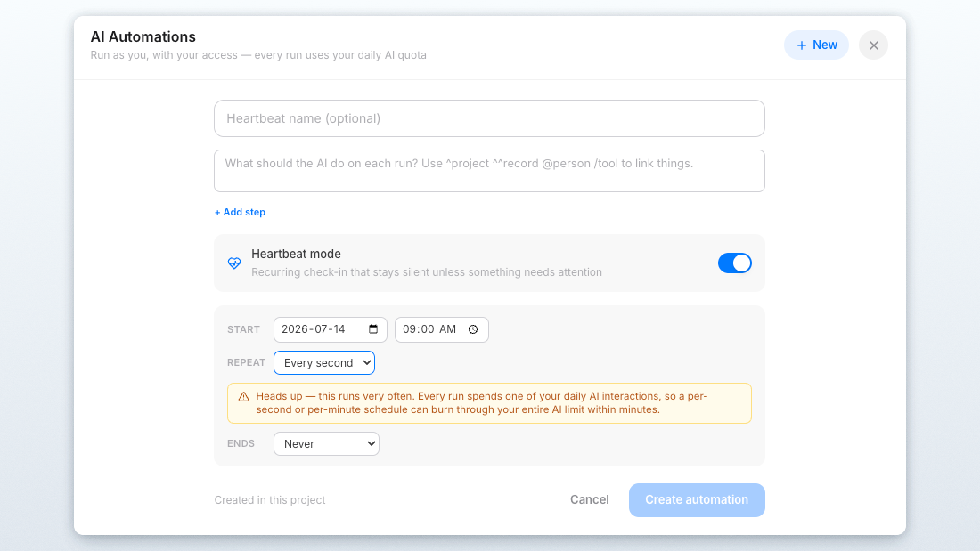
Task: Edit the start date 2026-07-14
Action: click(x=330, y=330)
